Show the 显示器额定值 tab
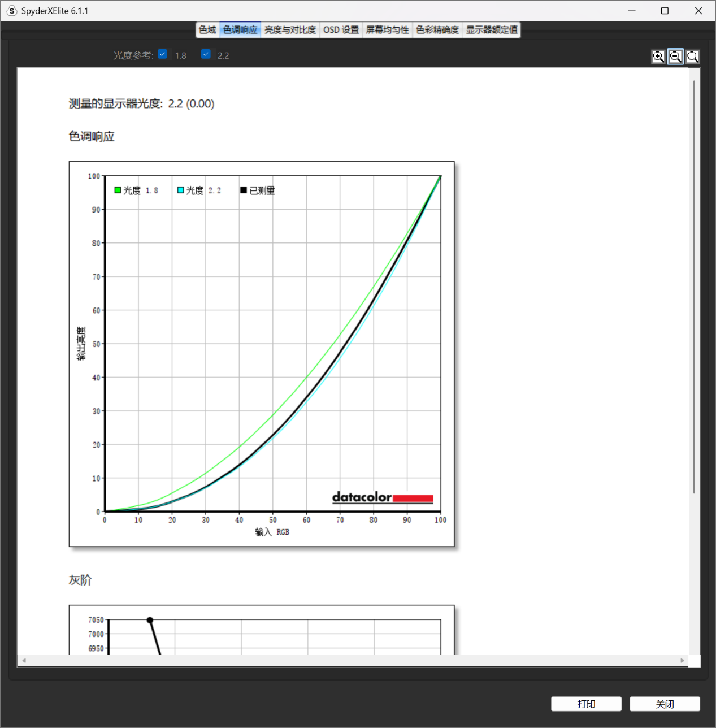This screenshot has width=716, height=728. [492, 30]
